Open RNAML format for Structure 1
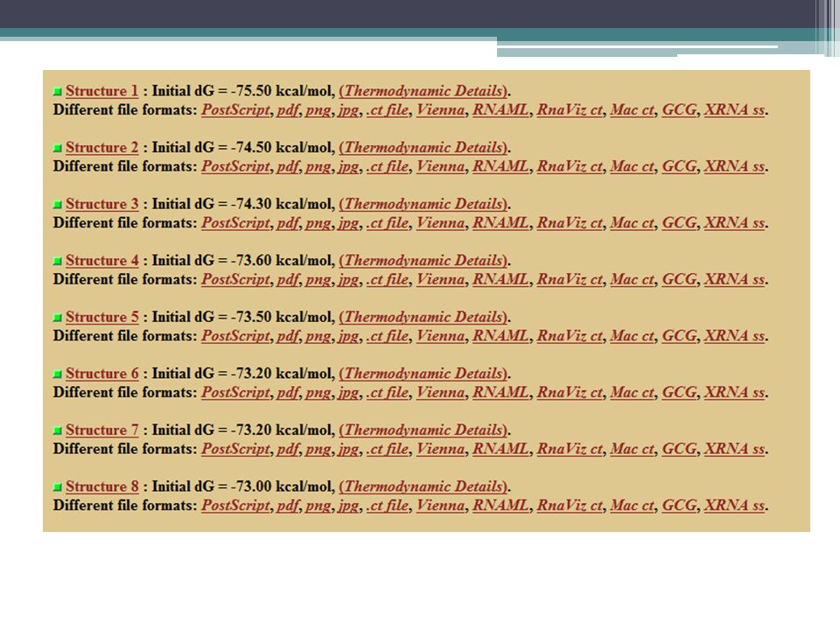840x630 pixels. [500, 110]
